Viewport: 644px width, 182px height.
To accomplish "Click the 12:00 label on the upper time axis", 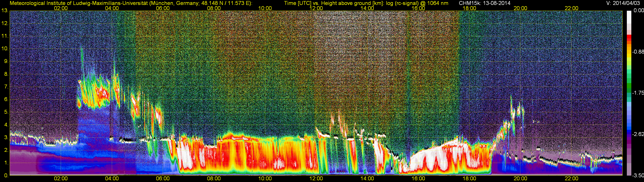I will coord(316,8).
